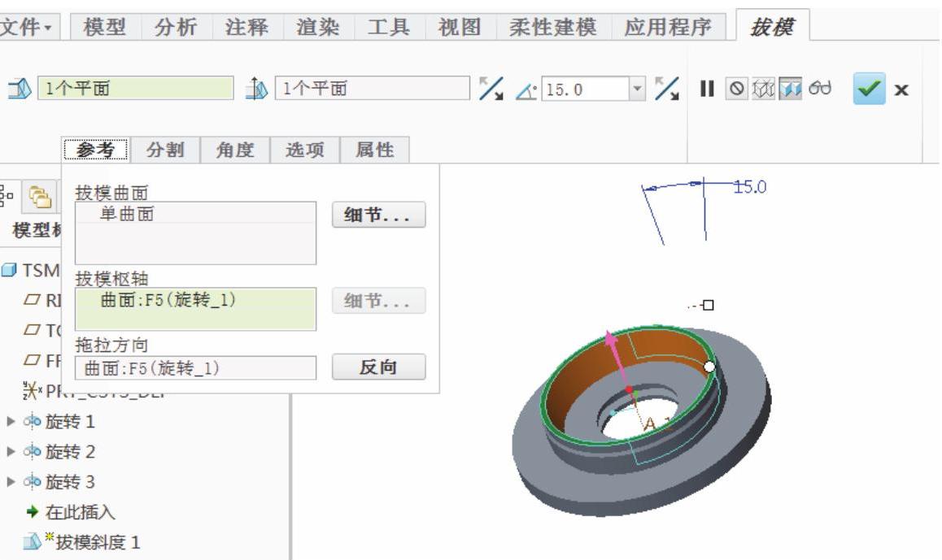The width and height of the screenshot is (942, 560).
Task: Click the draft angle icon
Action: [x=526, y=91]
